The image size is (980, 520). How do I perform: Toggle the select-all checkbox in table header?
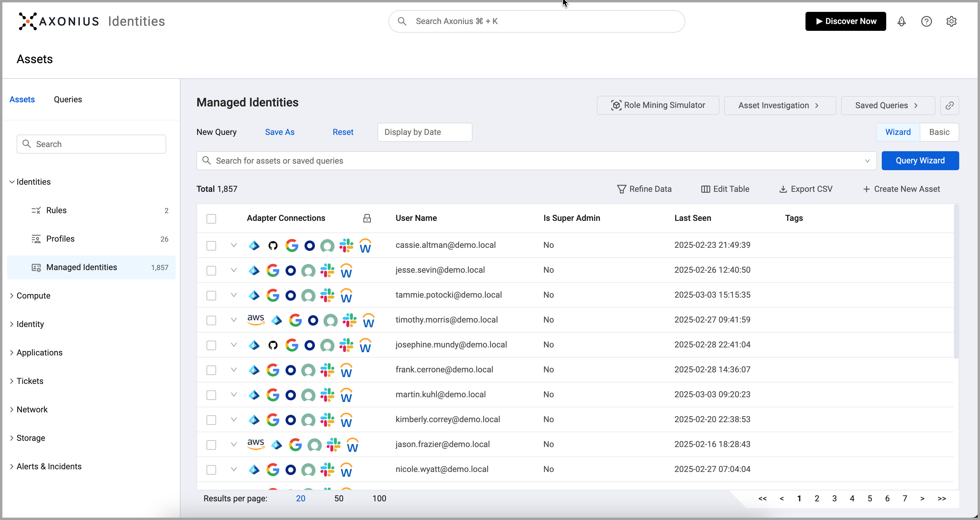coord(211,218)
